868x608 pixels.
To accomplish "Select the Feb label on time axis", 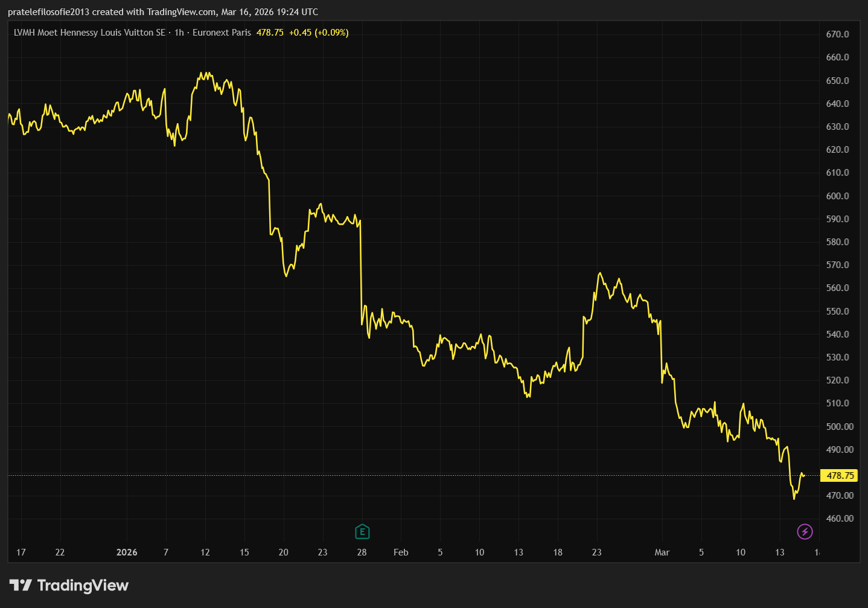I will tap(401, 552).
